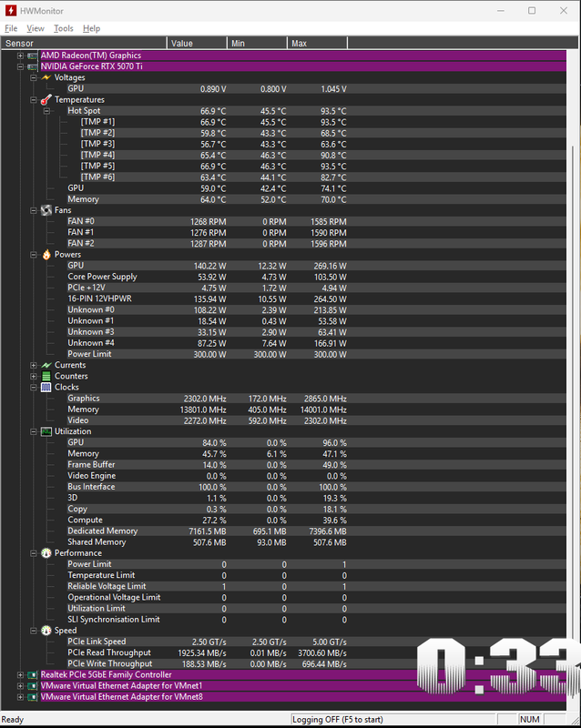The image size is (581, 728).
Task: Click the Performance gauge icon
Action: click(x=46, y=553)
